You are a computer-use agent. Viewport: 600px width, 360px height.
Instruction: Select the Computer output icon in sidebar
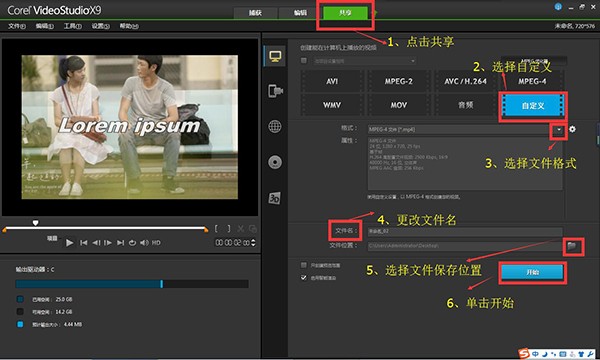coord(275,56)
